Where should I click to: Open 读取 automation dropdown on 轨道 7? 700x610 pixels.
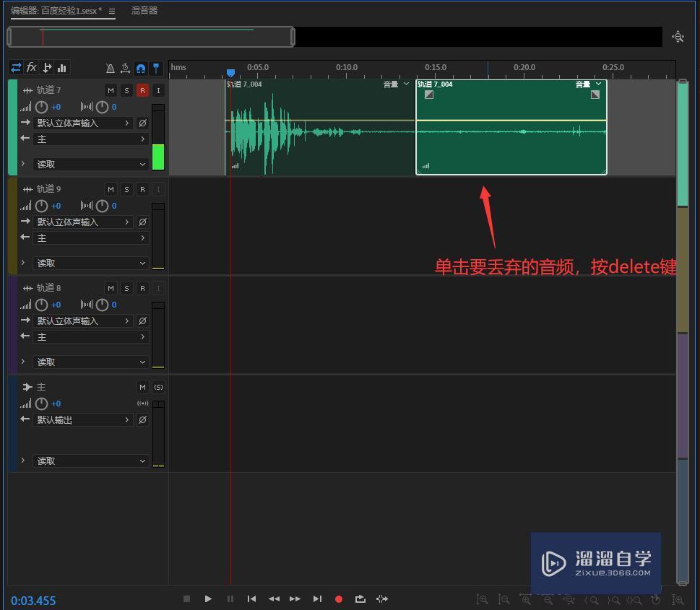coord(91,164)
